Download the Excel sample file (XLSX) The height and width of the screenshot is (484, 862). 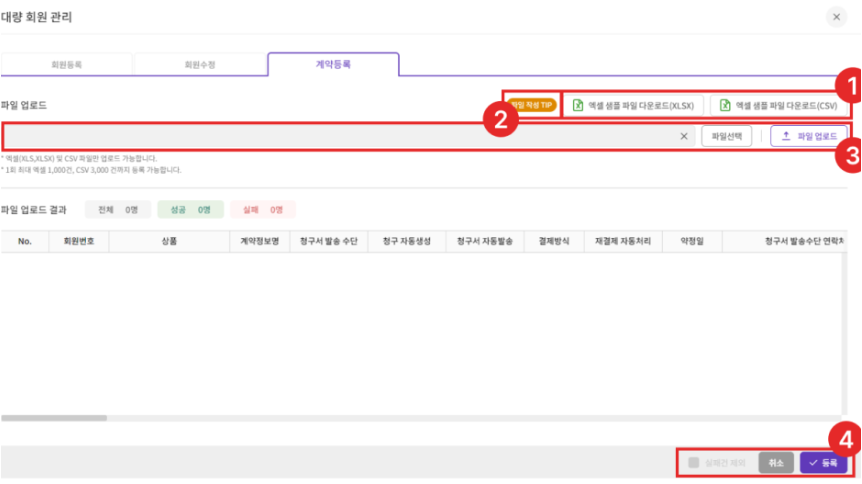pyautogui.click(x=634, y=105)
